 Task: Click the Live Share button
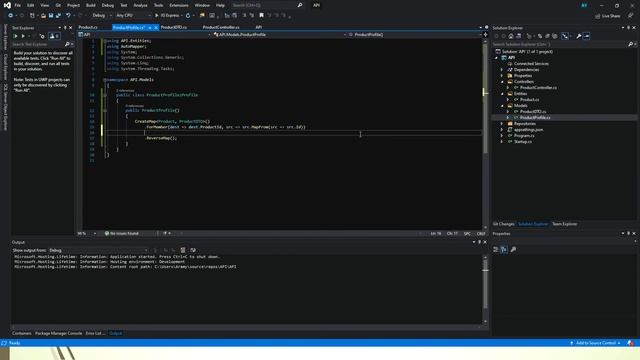point(607,16)
